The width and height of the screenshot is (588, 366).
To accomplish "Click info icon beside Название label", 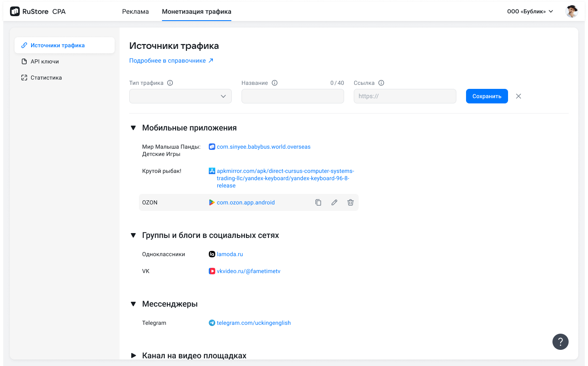I will click(275, 83).
